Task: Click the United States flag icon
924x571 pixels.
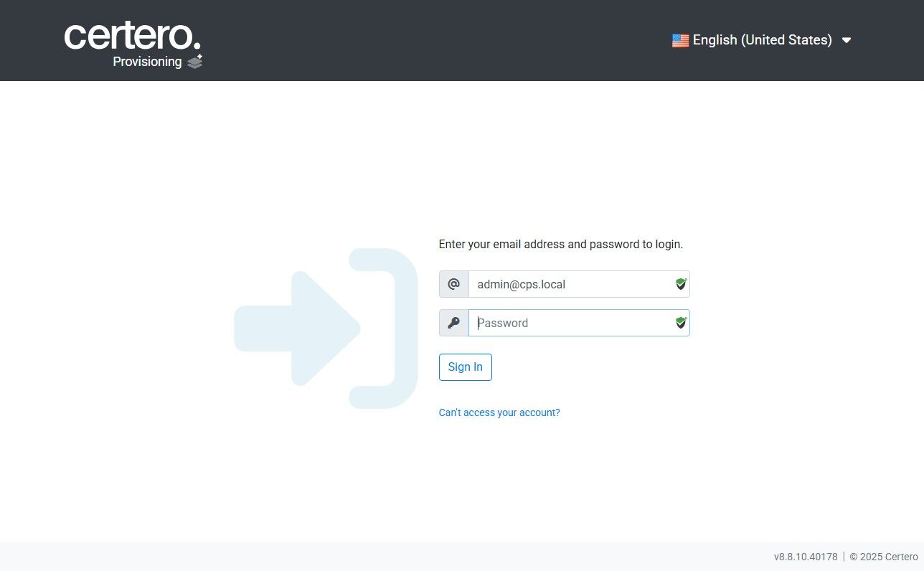Action: [x=680, y=40]
